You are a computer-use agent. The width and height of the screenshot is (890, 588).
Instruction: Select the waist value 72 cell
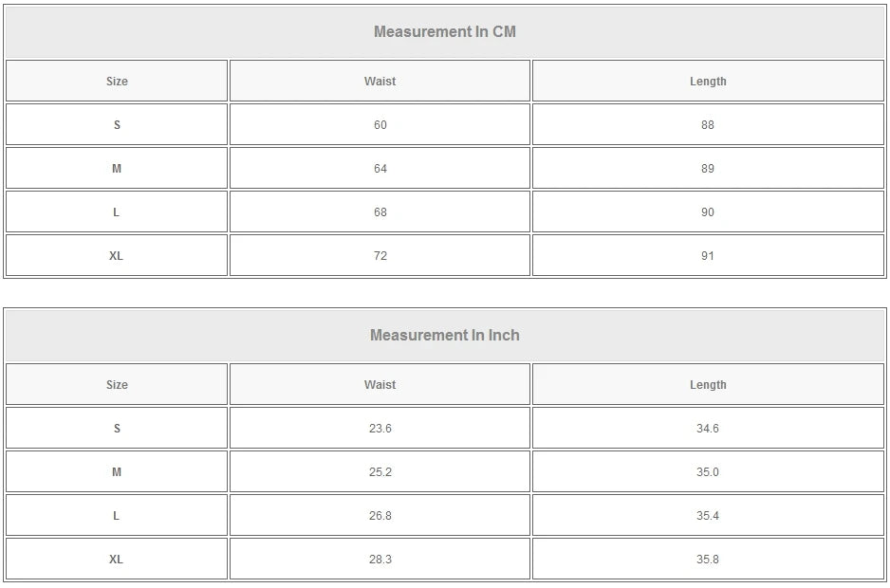[x=380, y=256]
